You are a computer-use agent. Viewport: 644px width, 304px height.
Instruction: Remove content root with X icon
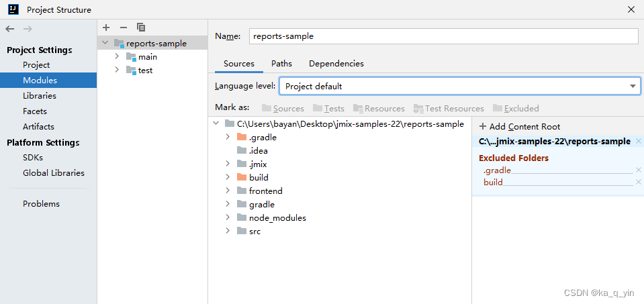[638, 141]
